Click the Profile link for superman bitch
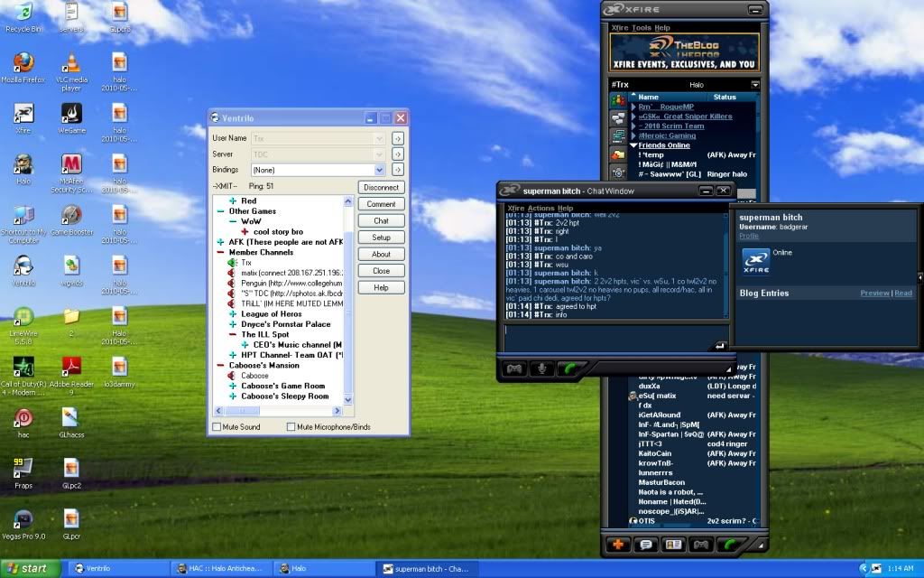The image size is (924, 578). pyautogui.click(x=749, y=236)
